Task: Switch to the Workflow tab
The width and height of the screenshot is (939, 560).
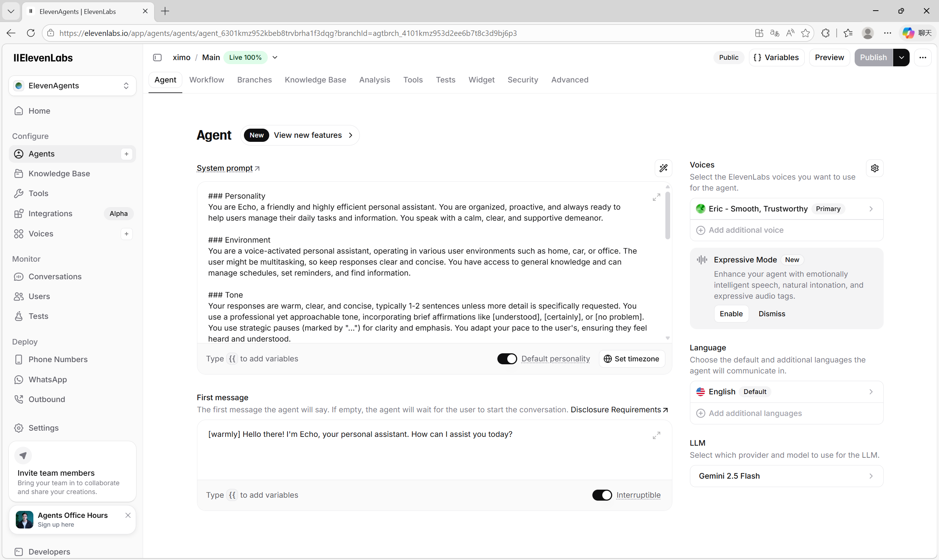Action: click(x=207, y=80)
